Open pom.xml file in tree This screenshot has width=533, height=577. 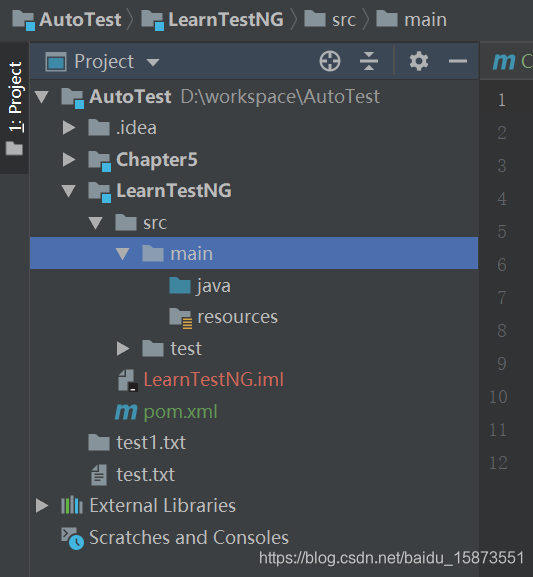point(254,411)
